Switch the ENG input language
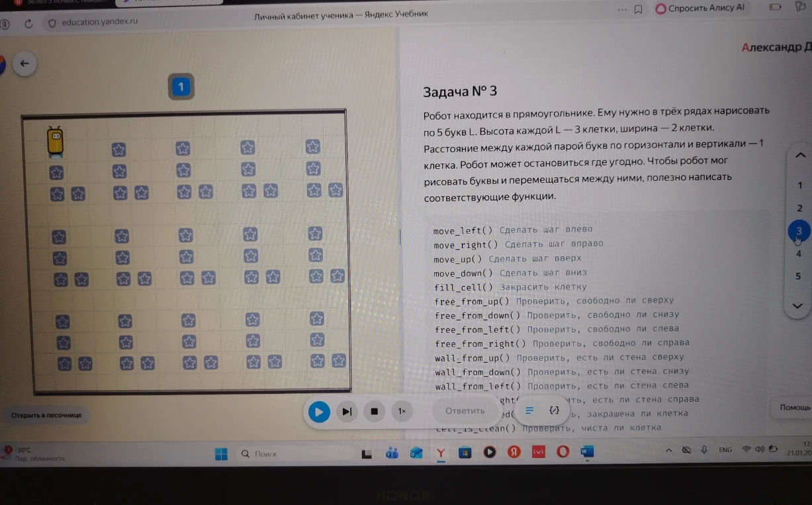 pos(725,449)
